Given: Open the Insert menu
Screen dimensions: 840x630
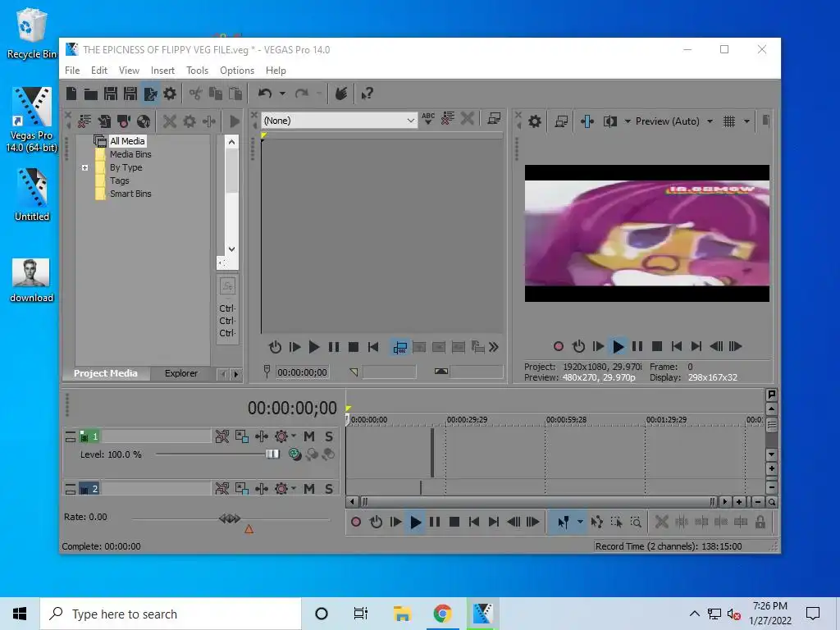Looking at the screenshot, I should [162, 71].
